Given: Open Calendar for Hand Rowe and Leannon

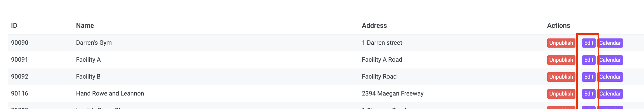Looking at the screenshot, I should click(610, 94).
